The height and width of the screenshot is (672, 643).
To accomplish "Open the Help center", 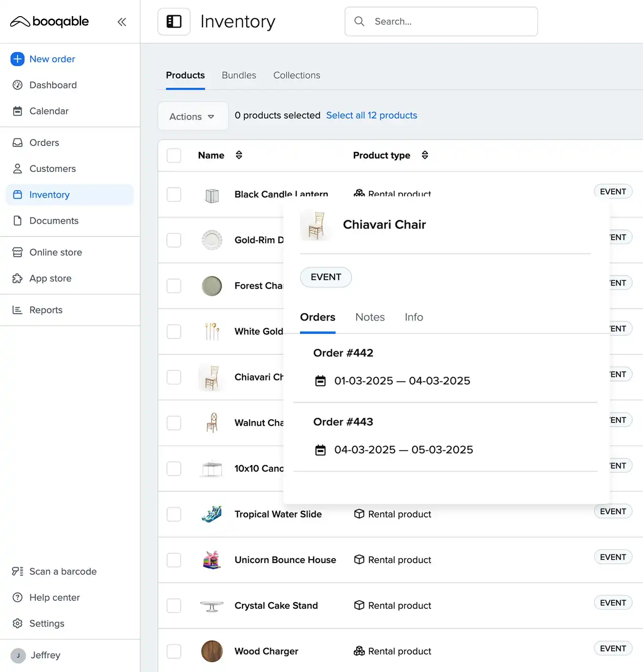I will click(x=54, y=597).
